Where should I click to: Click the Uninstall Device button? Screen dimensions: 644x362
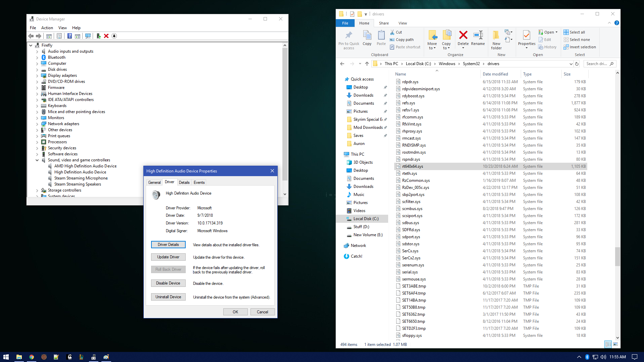point(168,297)
